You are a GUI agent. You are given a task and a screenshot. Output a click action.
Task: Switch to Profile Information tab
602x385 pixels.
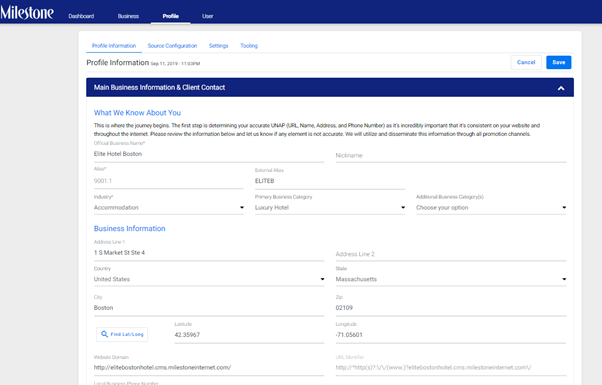point(114,46)
